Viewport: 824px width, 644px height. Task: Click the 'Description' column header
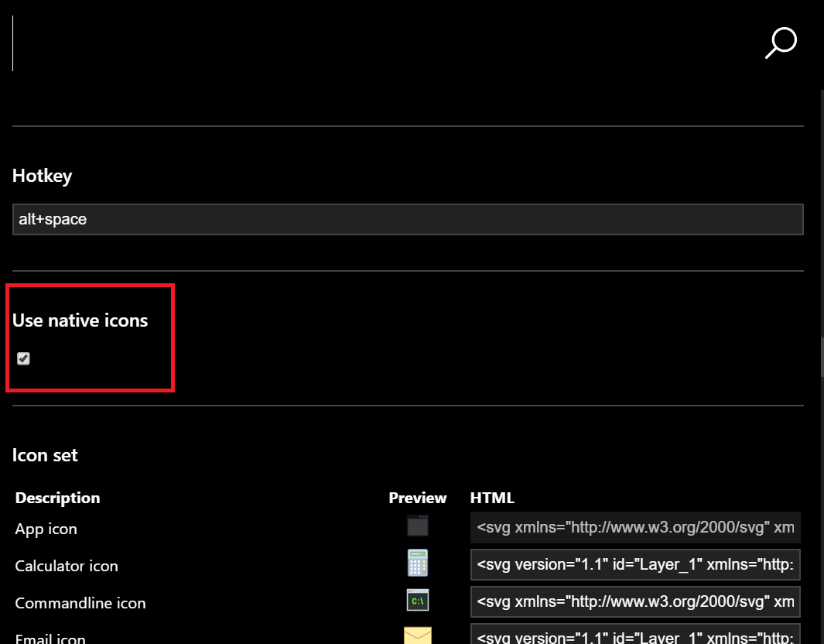(x=57, y=498)
